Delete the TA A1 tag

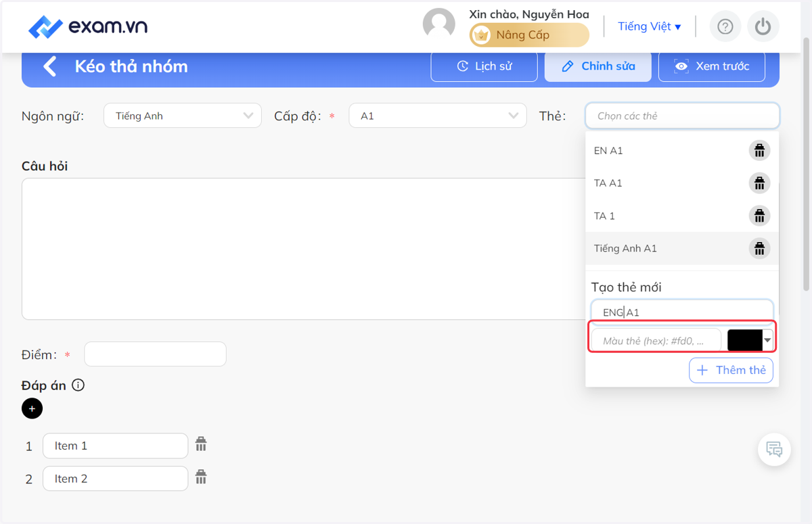point(760,183)
